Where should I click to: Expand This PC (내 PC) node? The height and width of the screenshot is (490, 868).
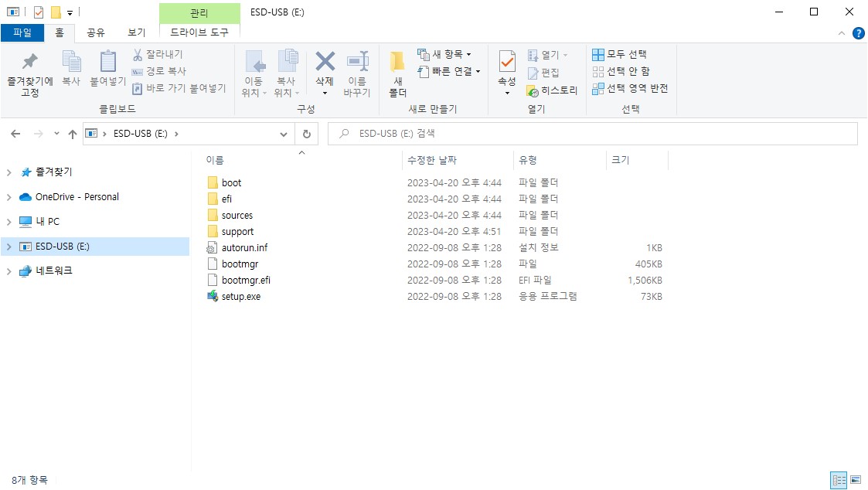tap(9, 222)
